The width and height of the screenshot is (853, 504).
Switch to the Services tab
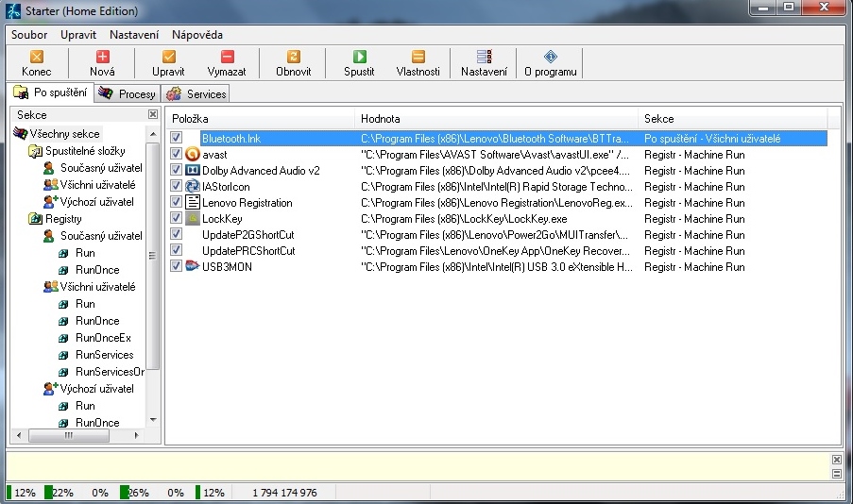tap(196, 93)
